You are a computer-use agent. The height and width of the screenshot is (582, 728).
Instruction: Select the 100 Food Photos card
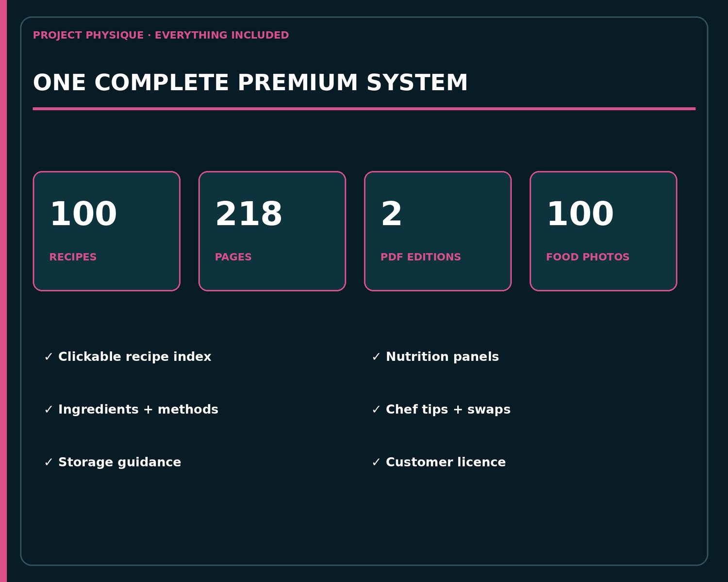[603, 231]
